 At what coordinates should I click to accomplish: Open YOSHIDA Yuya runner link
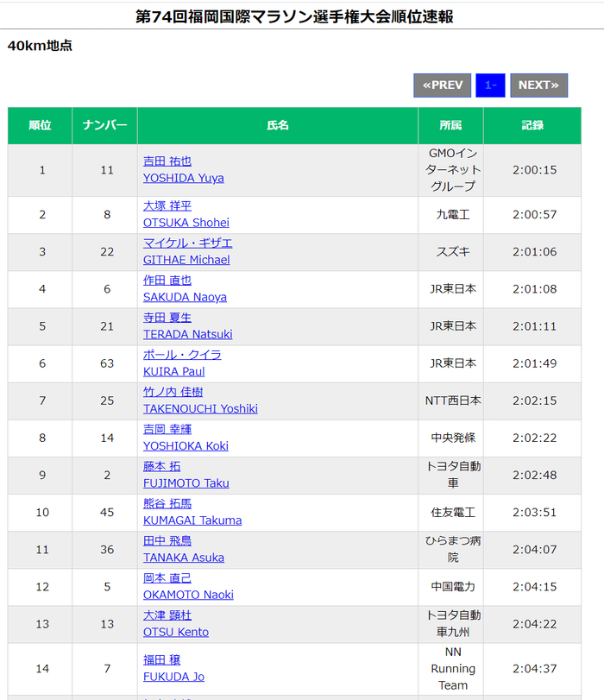[183, 178]
